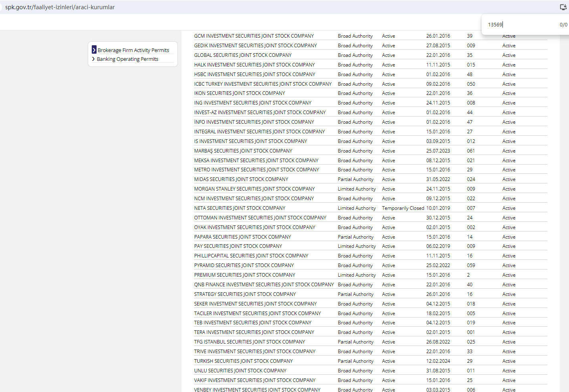Click UNLU SECURITIES JOINT STOCK COMPANY
This screenshot has width=569, height=392.
240,371
